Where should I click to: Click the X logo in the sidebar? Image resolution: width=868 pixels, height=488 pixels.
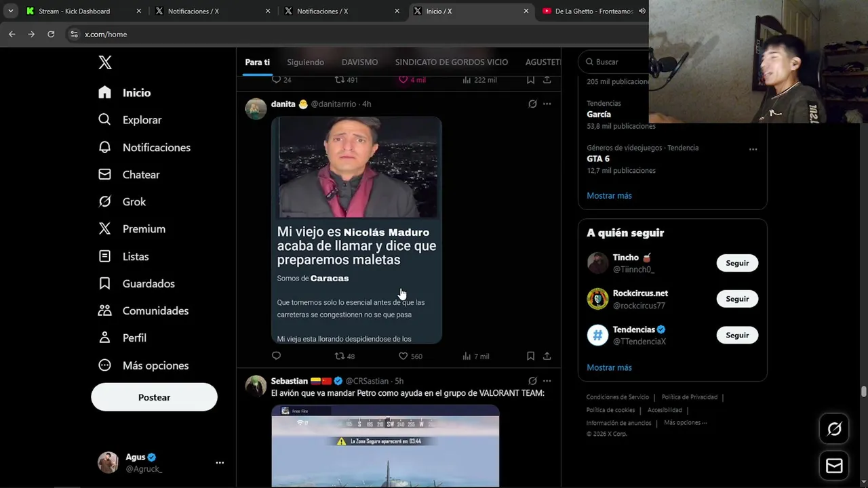[x=104, y=62]
